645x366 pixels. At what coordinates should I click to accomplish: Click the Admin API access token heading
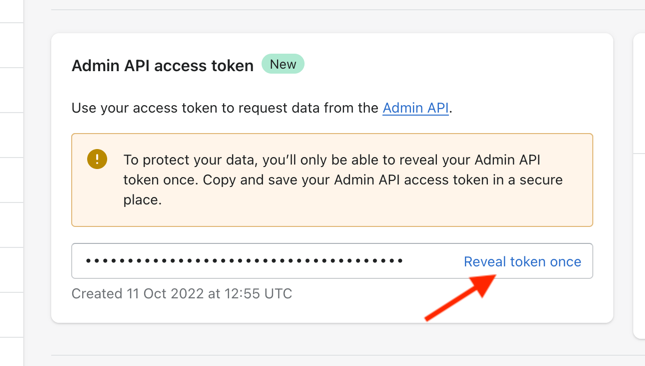(162, 66)
